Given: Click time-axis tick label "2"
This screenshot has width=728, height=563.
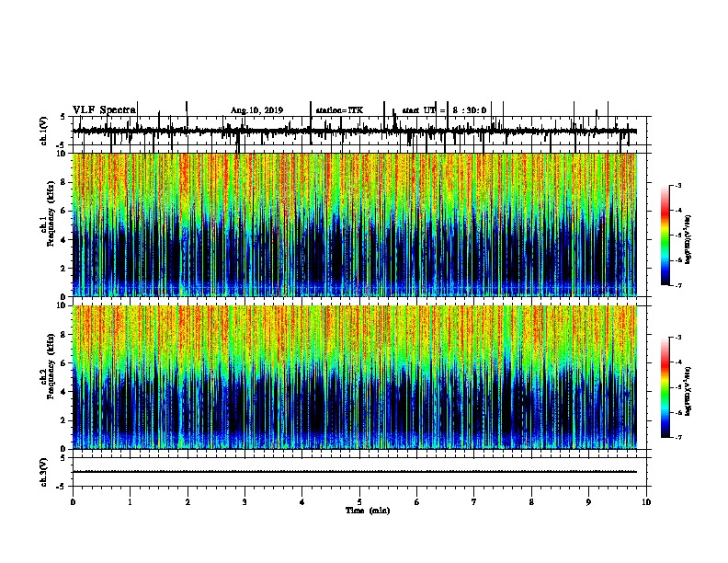Looking at the screenshot, I should 188,502.
